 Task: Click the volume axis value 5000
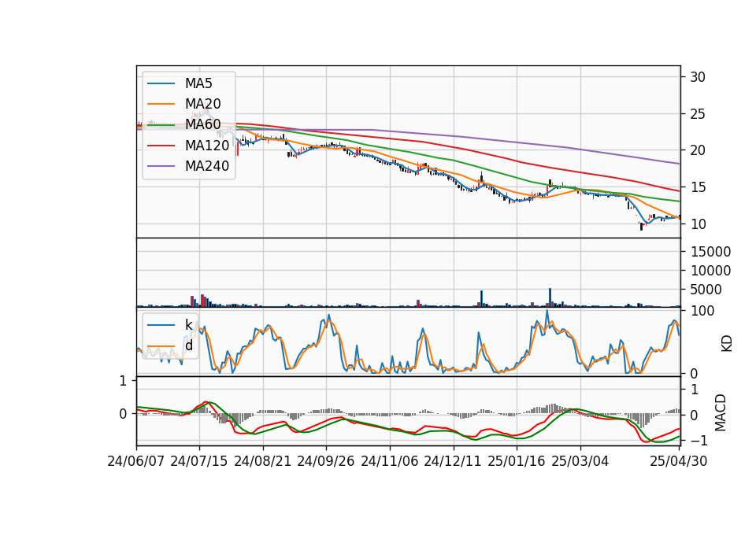click(x=706, y=290)
